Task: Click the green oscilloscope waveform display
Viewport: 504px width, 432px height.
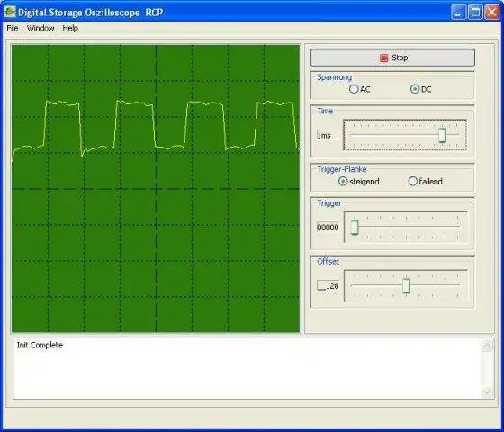Action: [x=156, y=188]
